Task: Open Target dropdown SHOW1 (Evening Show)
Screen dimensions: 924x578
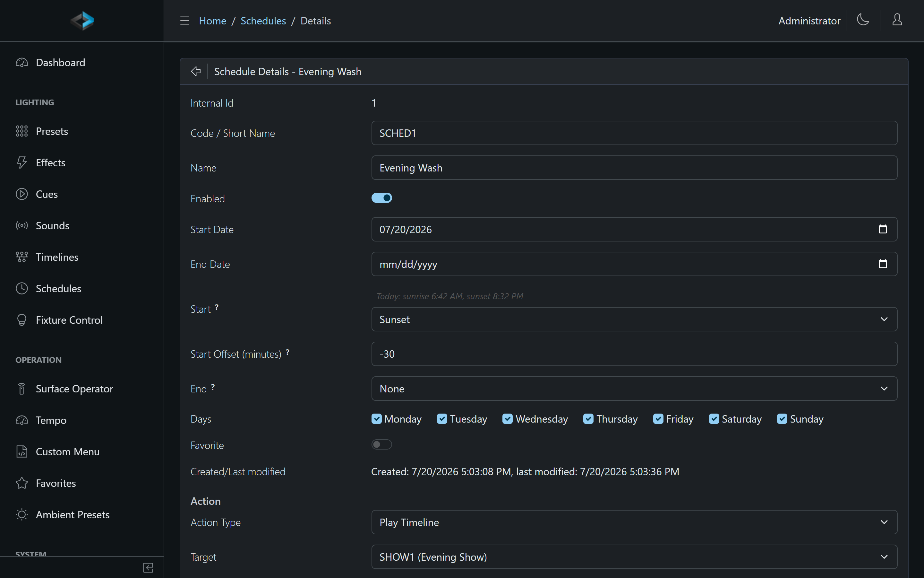Action: [x=634, y=557]
